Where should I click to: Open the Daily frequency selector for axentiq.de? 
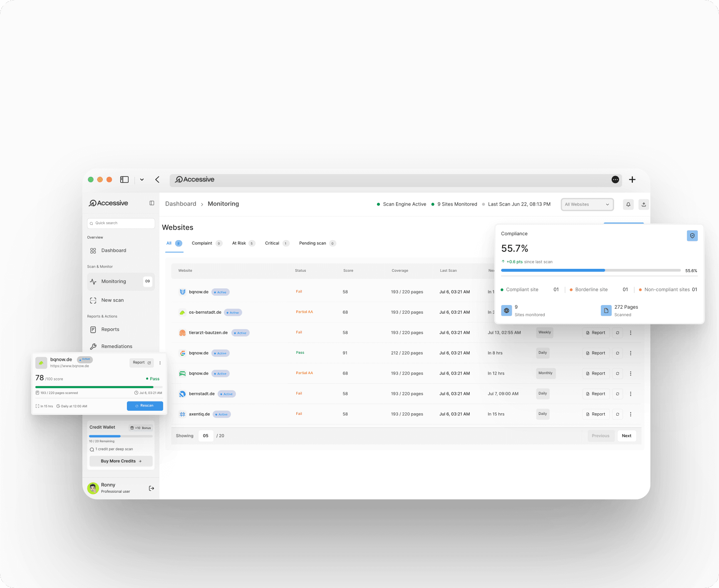click(543, 414)
